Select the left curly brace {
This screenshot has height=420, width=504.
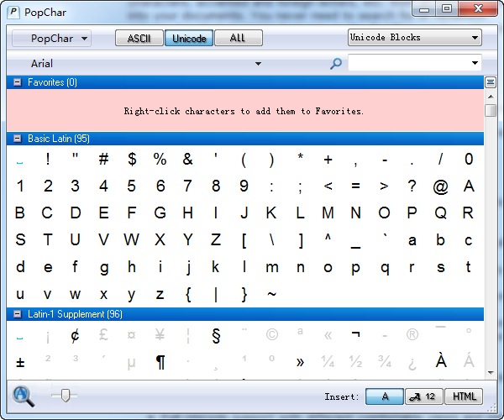188,294
